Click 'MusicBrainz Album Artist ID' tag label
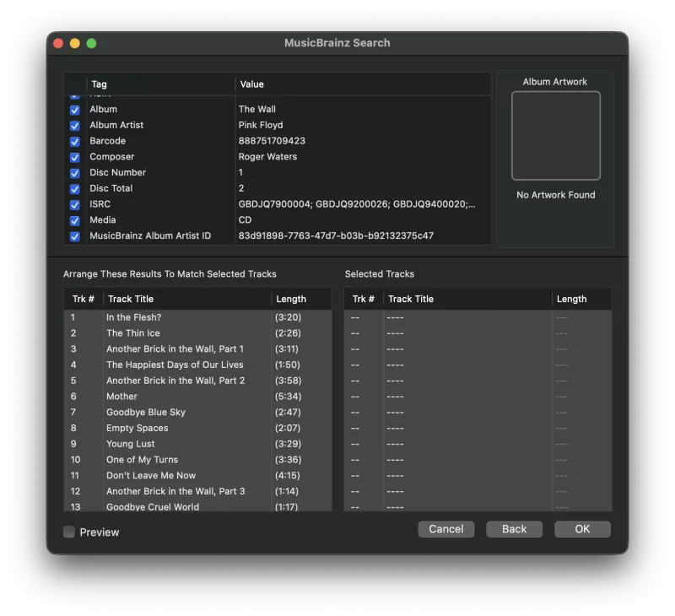Screen dimensions: 675x616 click(x=150, y=236)
